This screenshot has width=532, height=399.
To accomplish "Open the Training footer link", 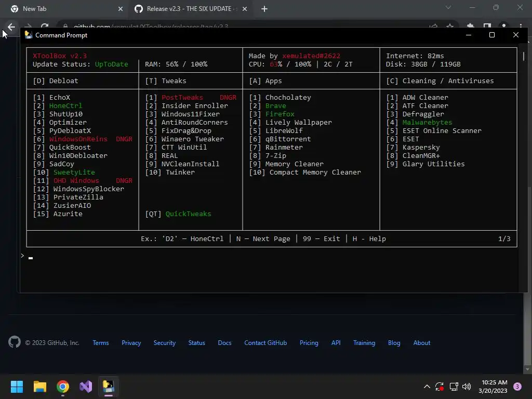I will point(364,343).
